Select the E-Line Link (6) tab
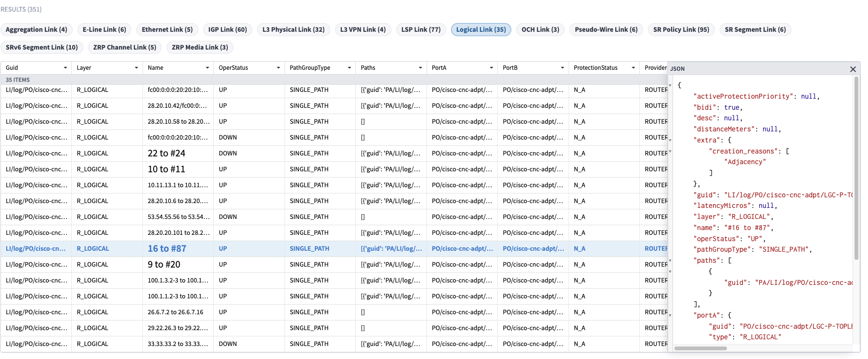Viewport: 868px width, 359px height. pos(104,29)
